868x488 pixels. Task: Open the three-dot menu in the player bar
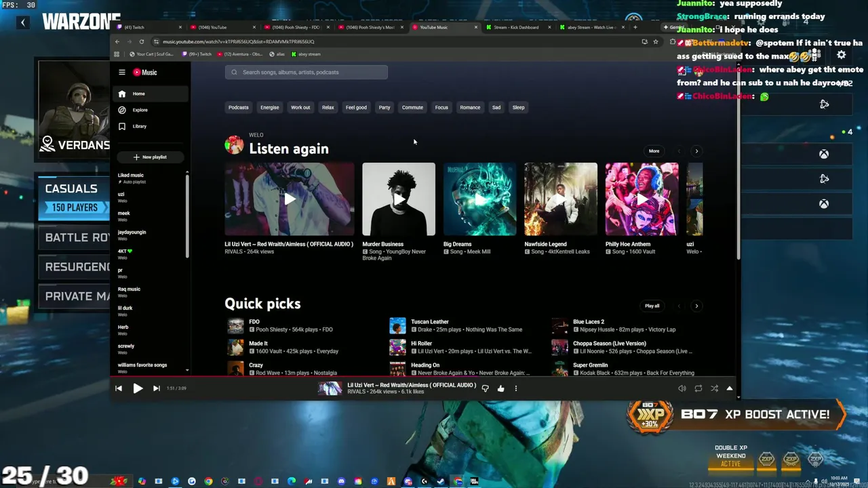(x=515, y=388)
